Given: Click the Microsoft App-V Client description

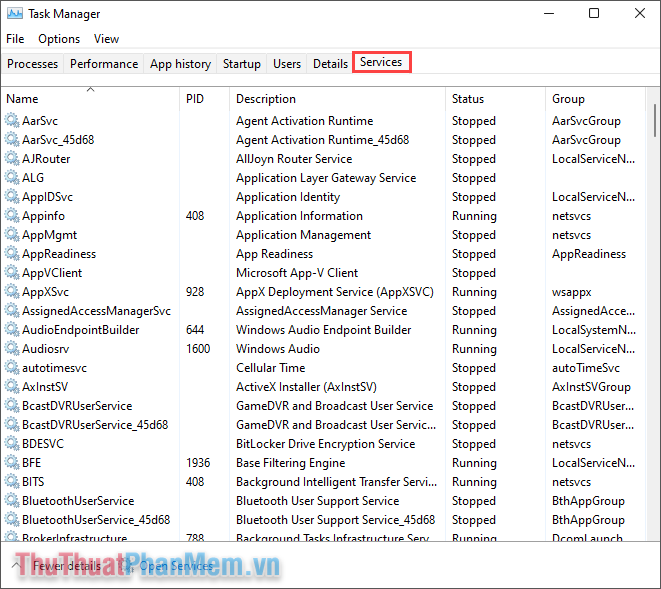Looking at the screenshot, I should point(297,272).
